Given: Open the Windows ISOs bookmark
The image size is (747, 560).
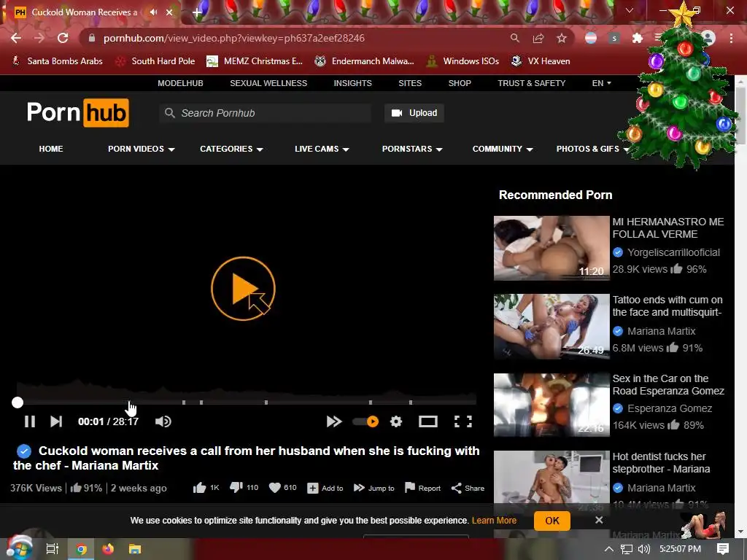Looking at the screenshot, I should coord(462,61).
